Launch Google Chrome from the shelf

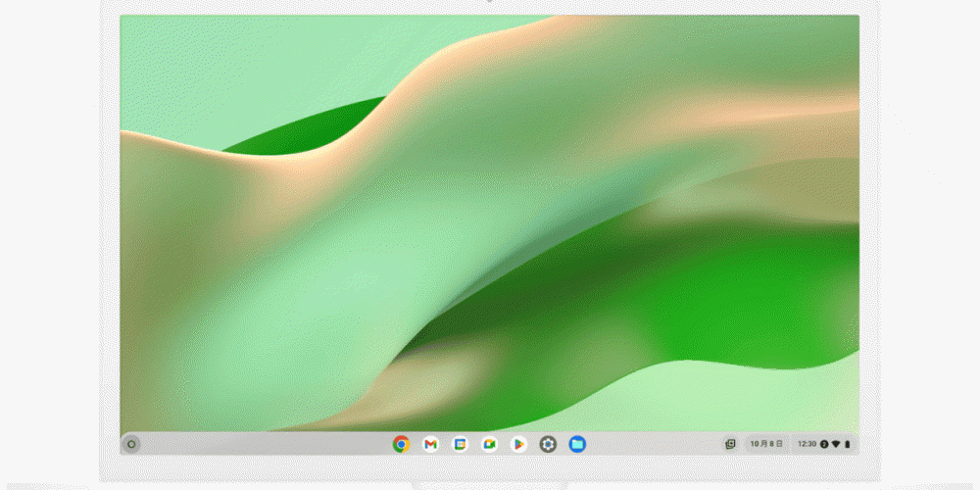tap(400, 444)
